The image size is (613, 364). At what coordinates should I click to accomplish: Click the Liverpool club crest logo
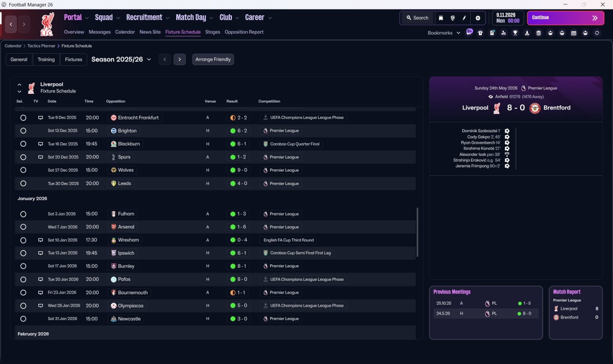click(47, 24)
